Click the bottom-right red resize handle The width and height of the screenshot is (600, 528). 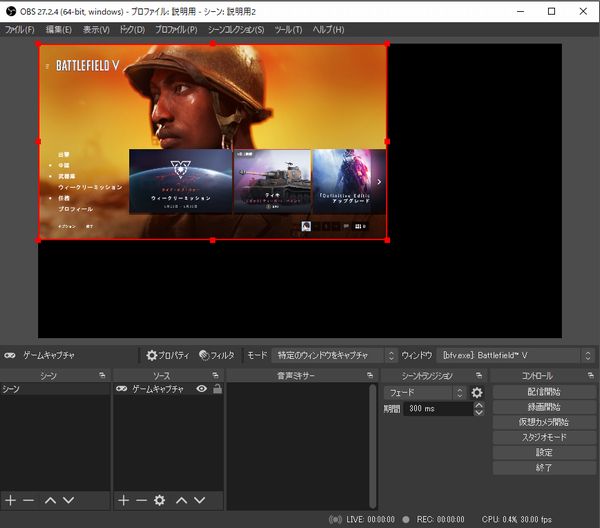pyautogui.click(x=387, y=240)
